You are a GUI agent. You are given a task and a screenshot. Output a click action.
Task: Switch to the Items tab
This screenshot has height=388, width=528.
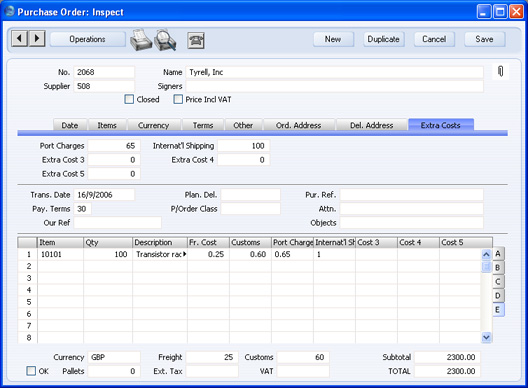[x=107, y=125]
